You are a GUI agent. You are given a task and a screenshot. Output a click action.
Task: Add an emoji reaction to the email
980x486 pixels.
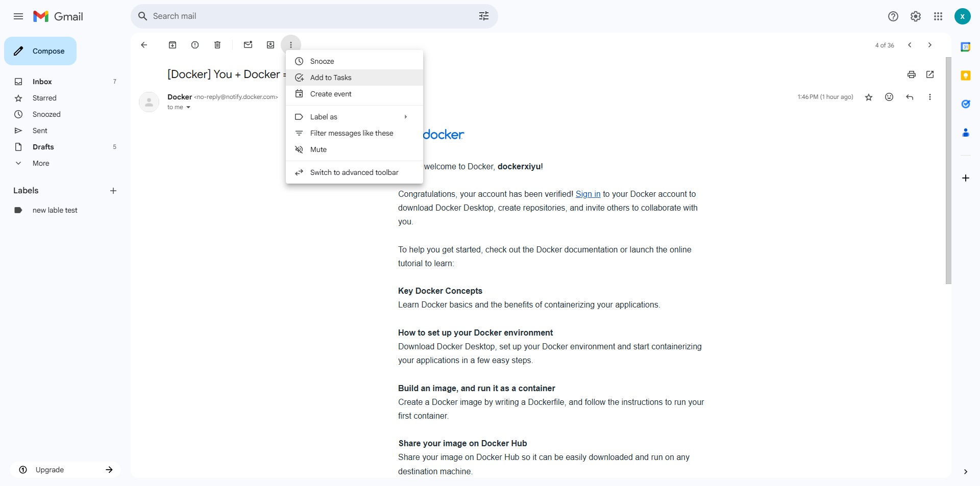(889, 97)
